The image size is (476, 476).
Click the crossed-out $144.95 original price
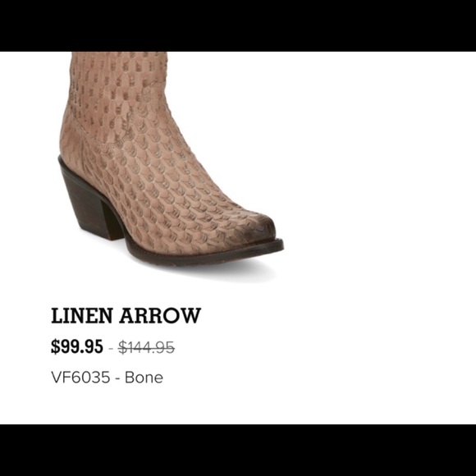point(146,347)
